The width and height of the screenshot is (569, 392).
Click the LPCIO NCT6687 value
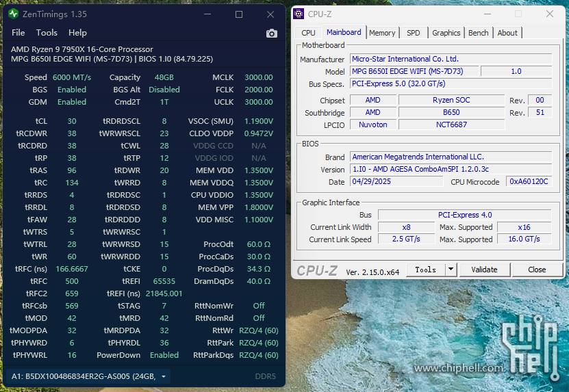point(451,125)
